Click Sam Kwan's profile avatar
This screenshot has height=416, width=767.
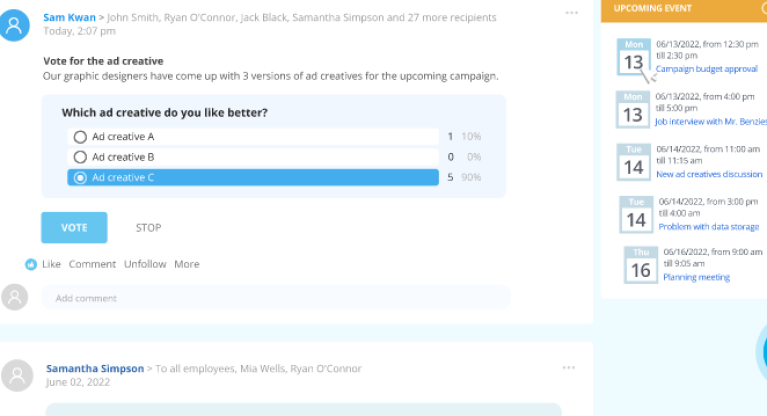[x=16, y=25]
